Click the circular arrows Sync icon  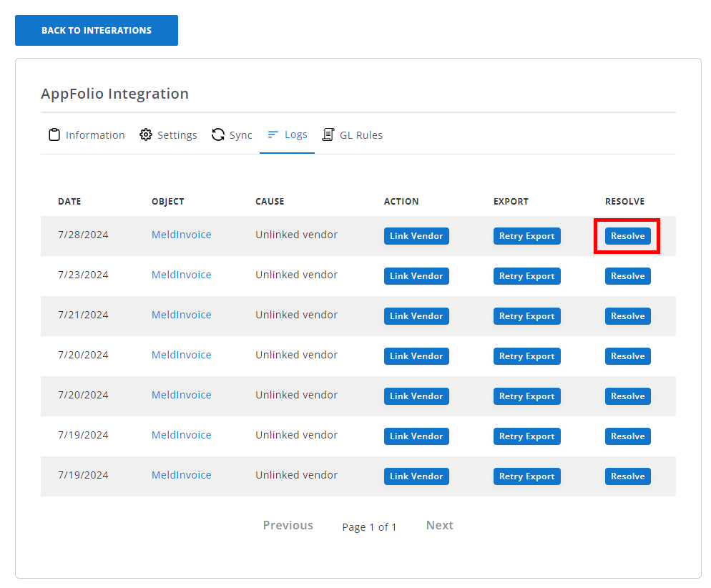[x=218, y=135]
